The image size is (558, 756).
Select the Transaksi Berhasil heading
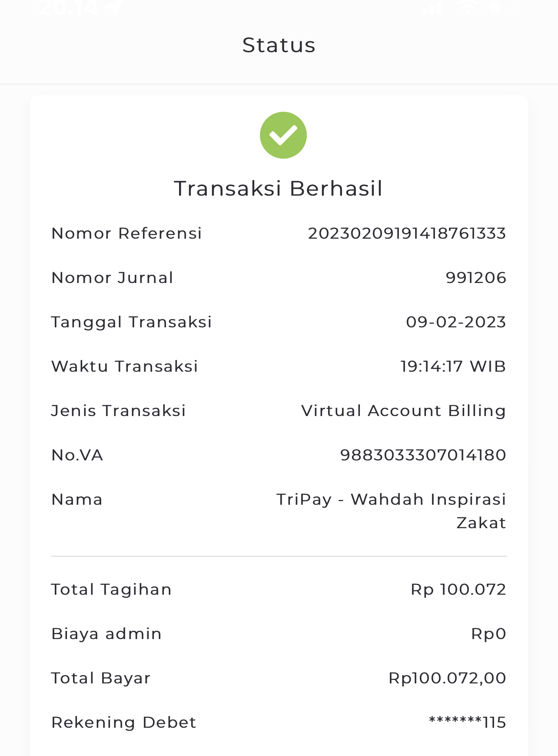tap(279, 189)
